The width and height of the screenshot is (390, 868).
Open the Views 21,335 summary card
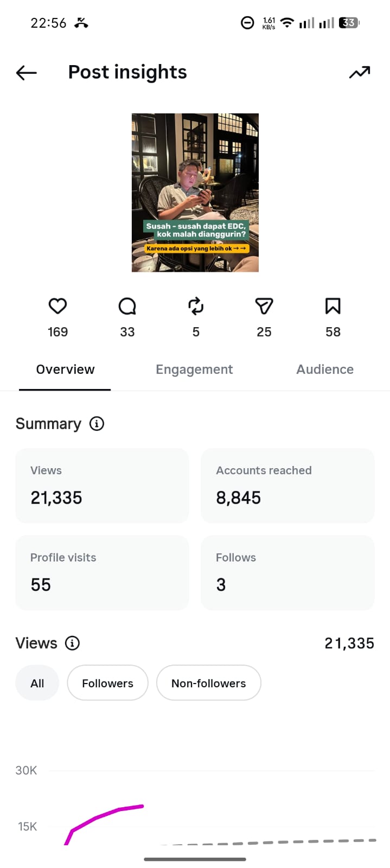tap(102, 486)
